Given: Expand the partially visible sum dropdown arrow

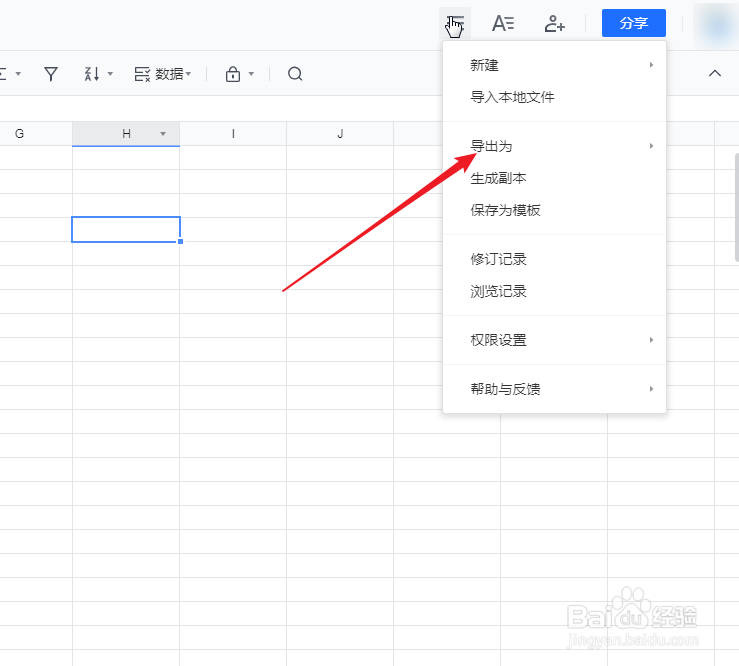Looking at the screenshot, I should click(x=18, y=74).
